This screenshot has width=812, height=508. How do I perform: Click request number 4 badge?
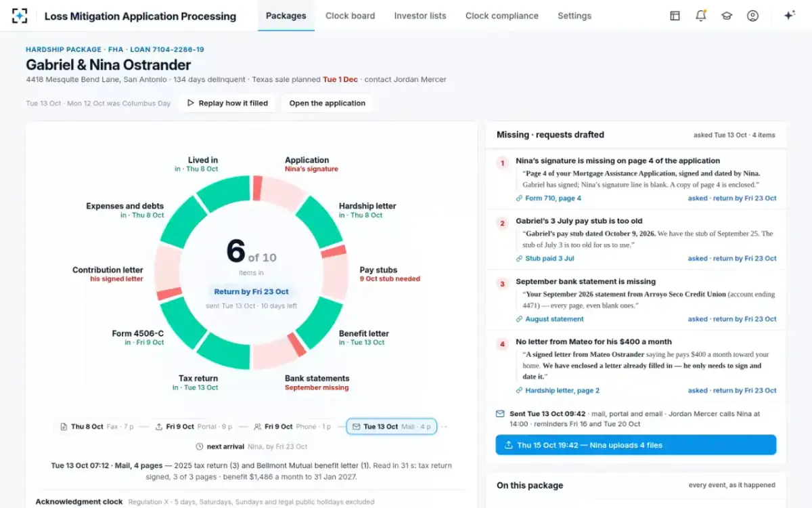click(502, 344)
